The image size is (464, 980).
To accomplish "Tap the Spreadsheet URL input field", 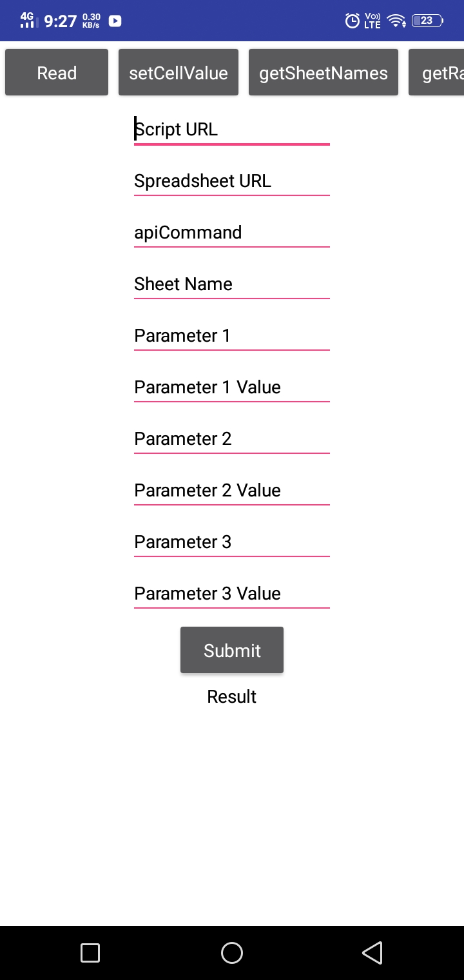I will (x=232, y=181).
